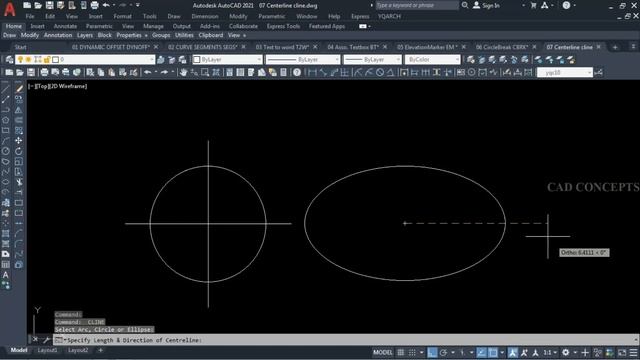The height and width of the screenshot is (360, 640).
Task: Click the Angular dimension icon in toolbar
Action: pos(391,73)
